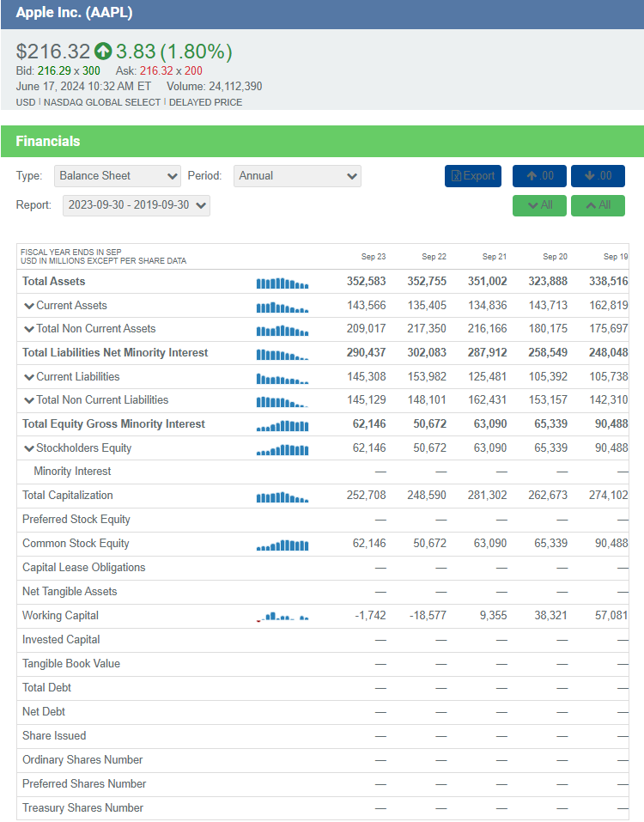Decrease decimal places with down .00 button
This screenshot has height=822, width=644.
pyautogui.click(x=598, y=175)
